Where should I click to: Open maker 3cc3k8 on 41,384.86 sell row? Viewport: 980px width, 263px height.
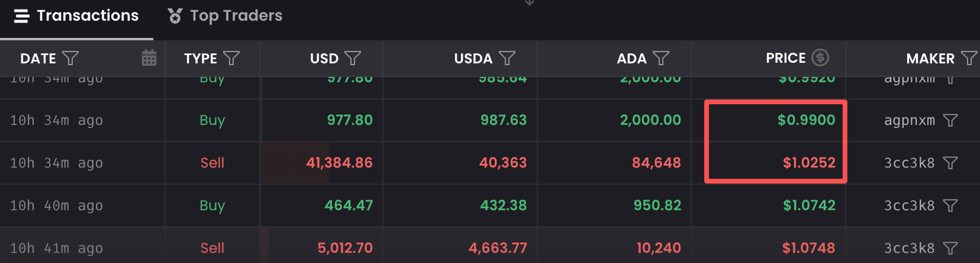click(x=909, y=163)
